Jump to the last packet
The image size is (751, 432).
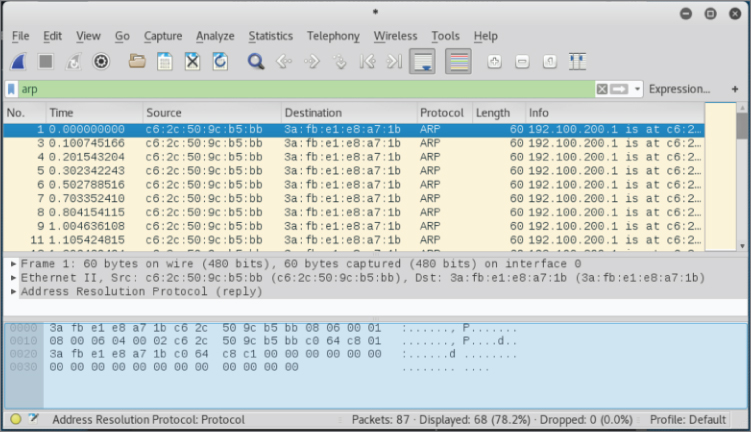pos(395,61)
